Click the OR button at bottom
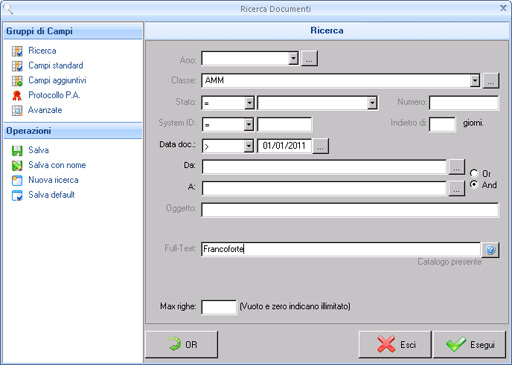512x365 pixels. [182, 345]
